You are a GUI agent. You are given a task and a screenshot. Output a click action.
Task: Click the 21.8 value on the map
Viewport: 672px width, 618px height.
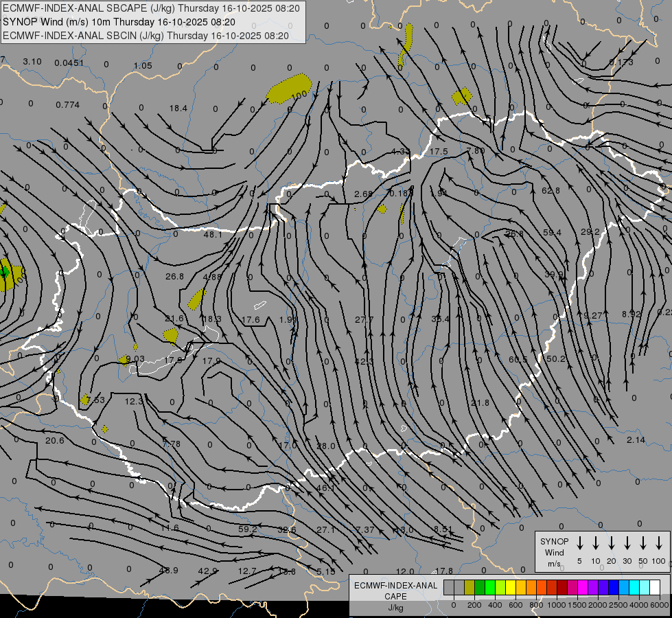tap(480, 402)
